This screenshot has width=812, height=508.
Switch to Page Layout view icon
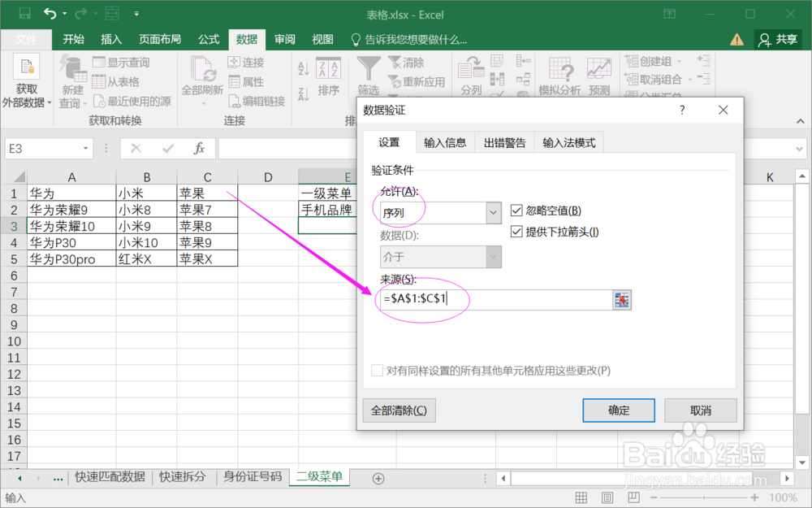click(607, 497)
